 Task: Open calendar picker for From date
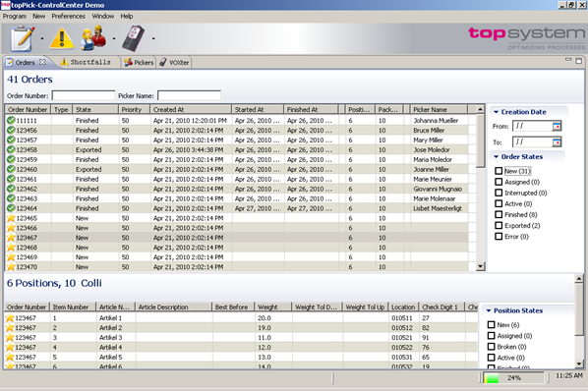coord(557,127)
